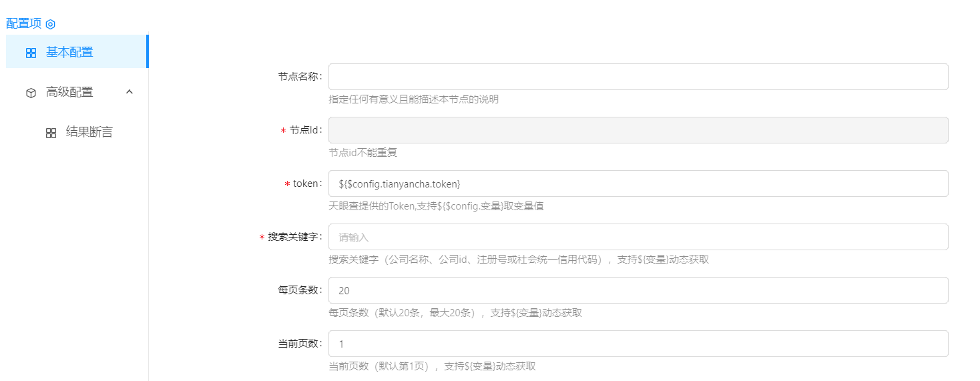Click the greyed-out 节点Id field
This screenshot has height=381, width=980.
(638, 130)
